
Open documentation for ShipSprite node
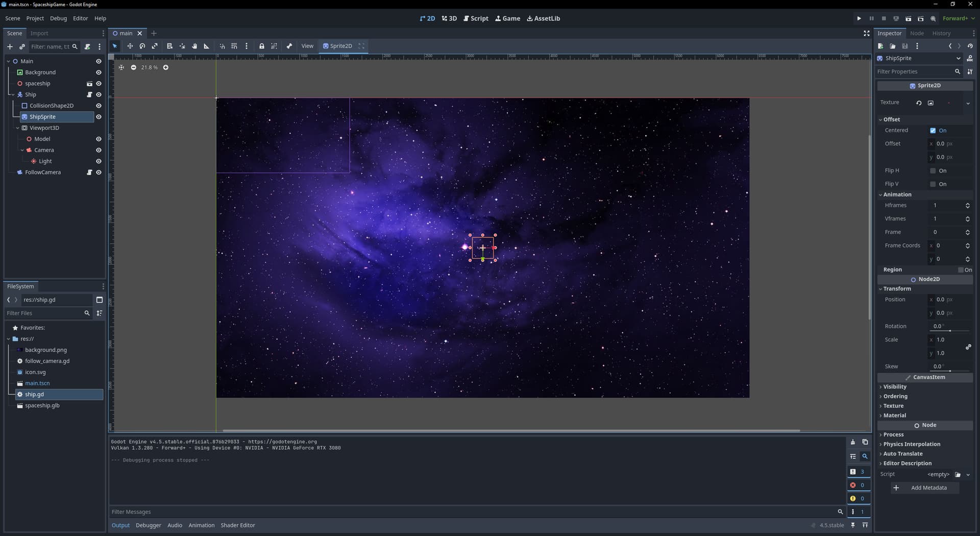[970, 58]
